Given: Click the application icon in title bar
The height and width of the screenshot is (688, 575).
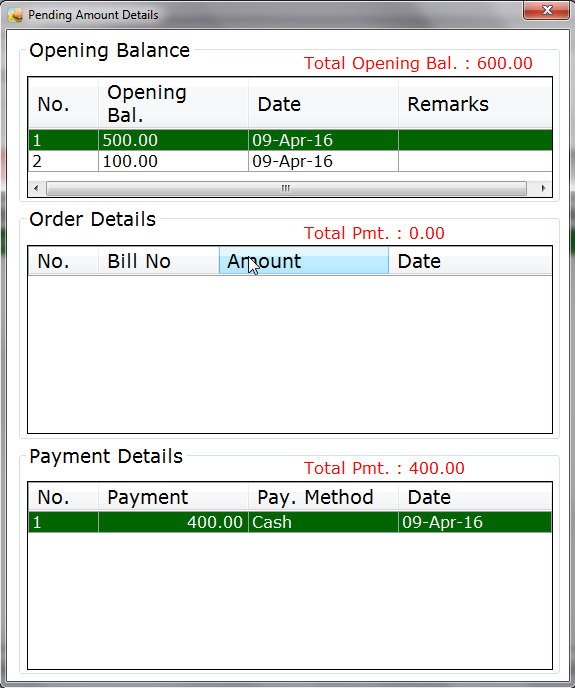Looking at the screenshot, I should [x=15, y=15].
